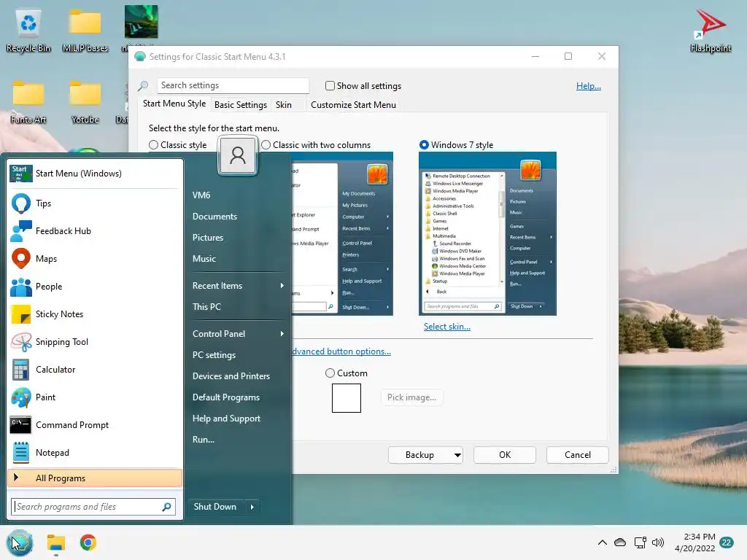The height and width of the screenshot is (560, 747).
Task: Click Run... in start menu
Action: (x=204, y=440)
